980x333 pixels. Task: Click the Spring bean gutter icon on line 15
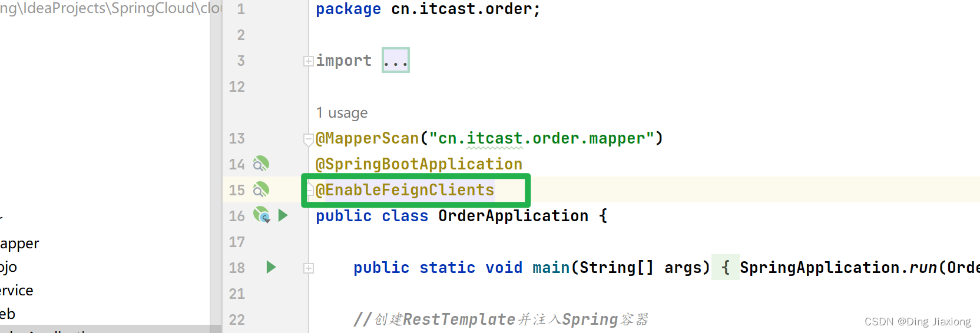point(261,189)
